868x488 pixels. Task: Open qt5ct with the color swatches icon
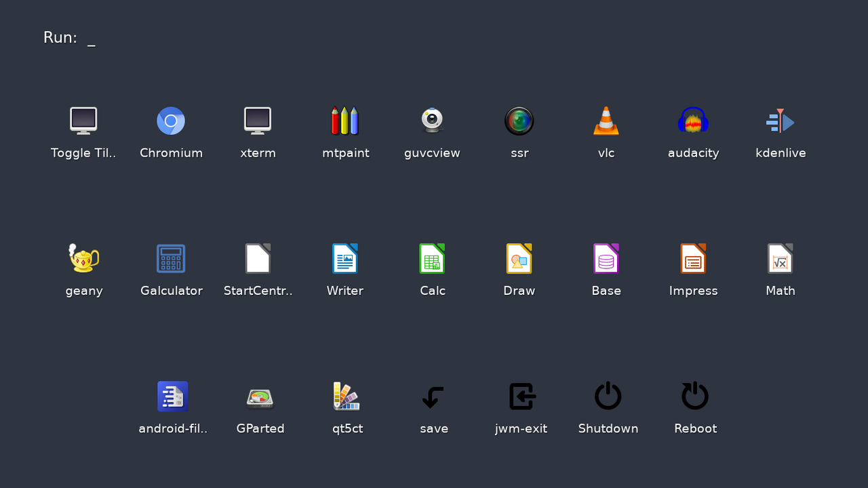pyautogui.click(x=347, y=396)
